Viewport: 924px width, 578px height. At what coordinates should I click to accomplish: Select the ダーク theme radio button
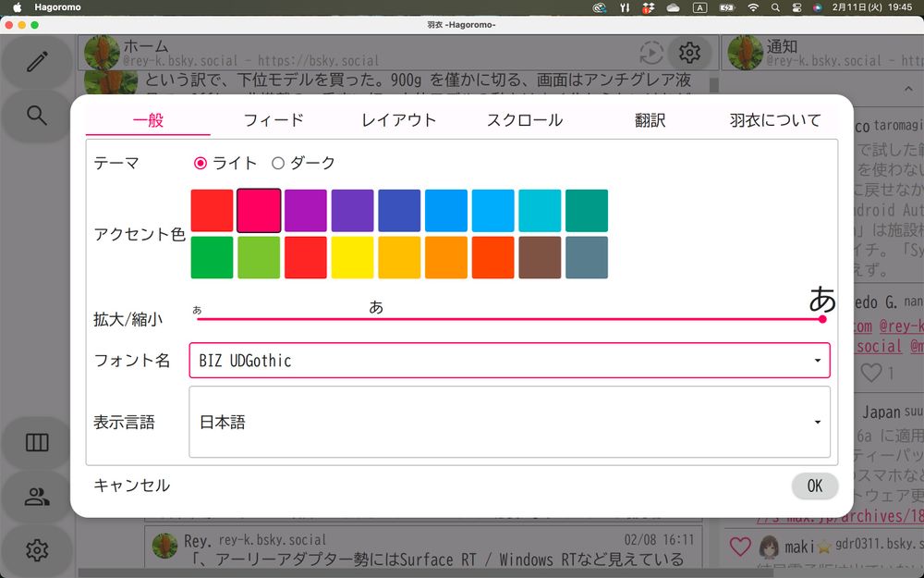click(278, 163)
